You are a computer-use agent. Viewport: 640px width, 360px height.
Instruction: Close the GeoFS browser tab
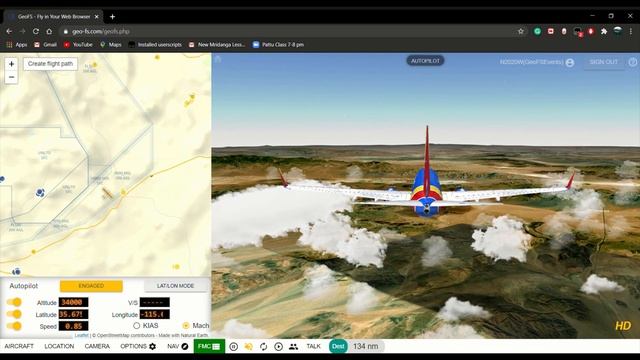[x=97, y=17]
